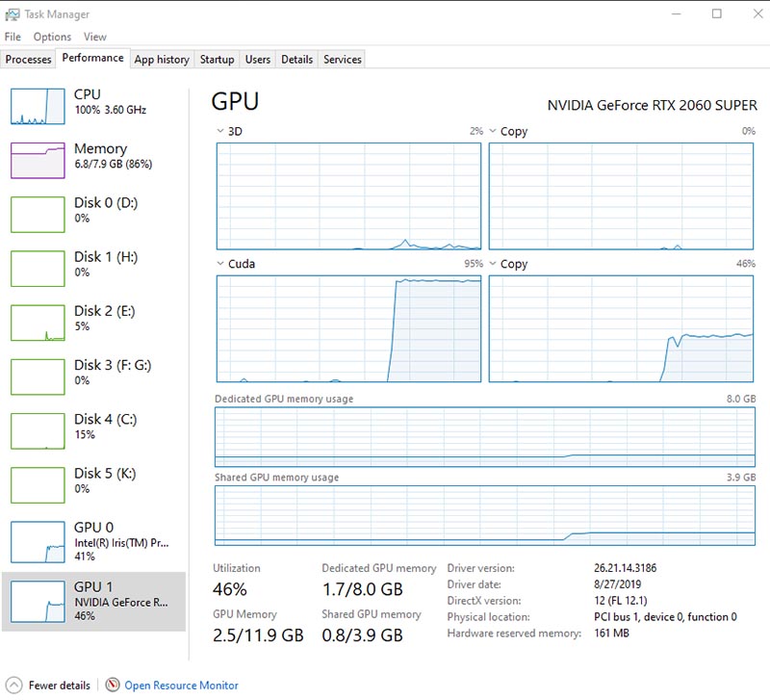770x700 pixels.
Task: Click the Fewer details chevron icon
Action: point(13,685)
